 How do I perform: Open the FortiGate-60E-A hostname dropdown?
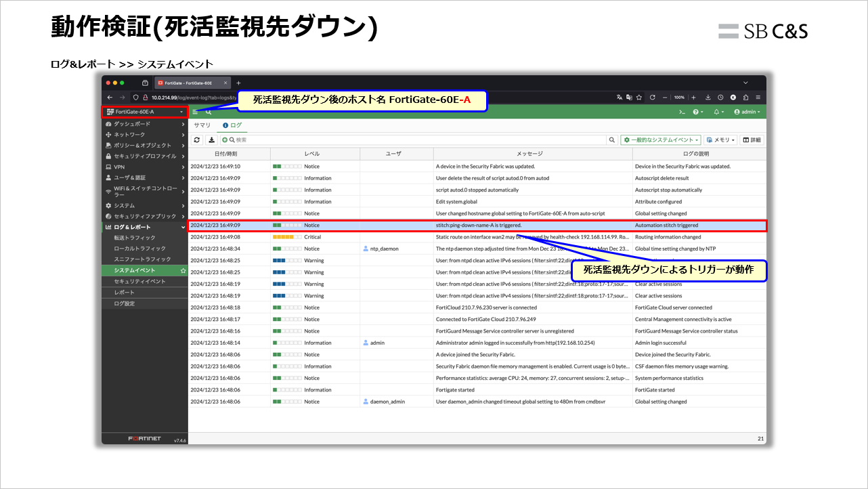pyautogui.click(x=145, y=112)
